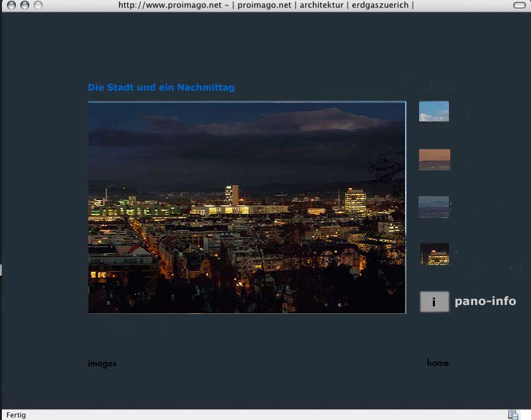The height and width of the screenshot is (420, 531).
Task: Minimize the window using the middle title button
Action: click(x=25, y=5)
